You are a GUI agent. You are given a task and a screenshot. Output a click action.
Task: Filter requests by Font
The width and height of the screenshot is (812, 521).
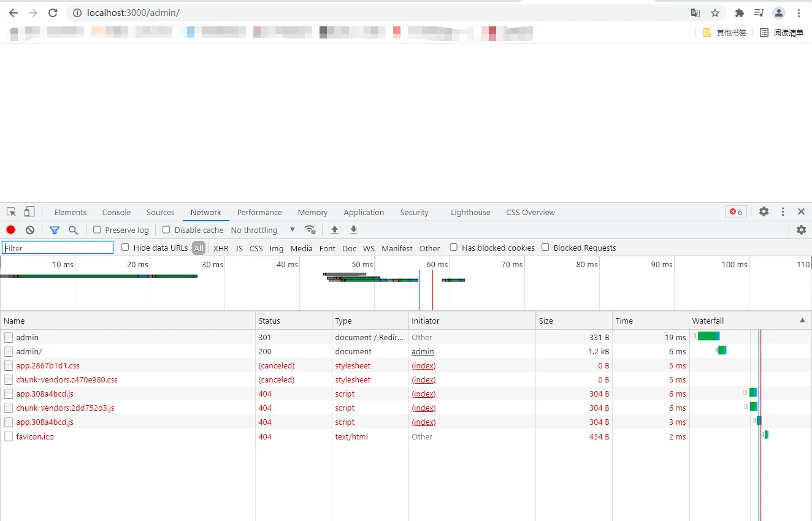pos(327,248)
